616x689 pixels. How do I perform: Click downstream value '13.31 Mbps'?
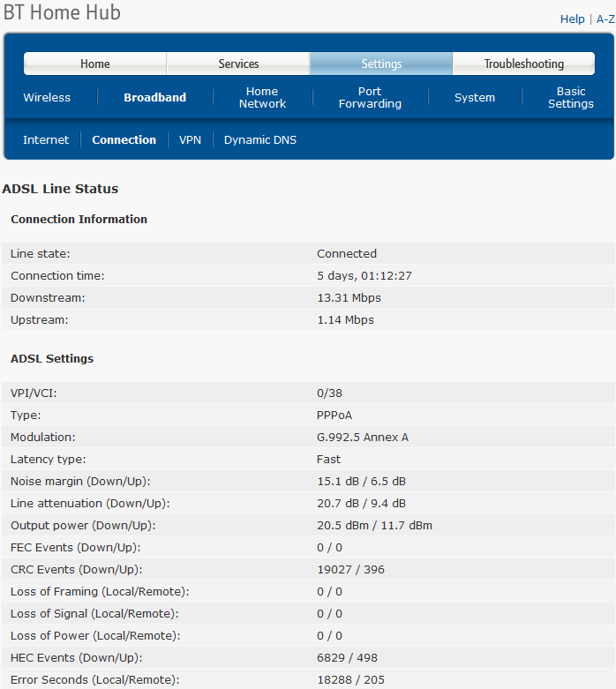coord(349,297)
